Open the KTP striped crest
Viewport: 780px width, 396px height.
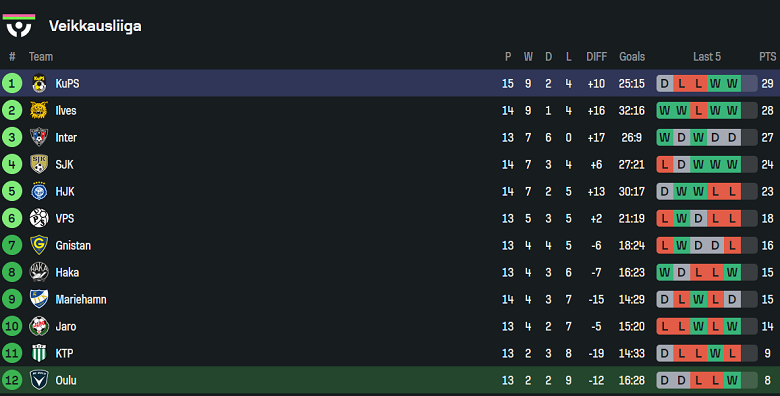[x=39, y=353]
